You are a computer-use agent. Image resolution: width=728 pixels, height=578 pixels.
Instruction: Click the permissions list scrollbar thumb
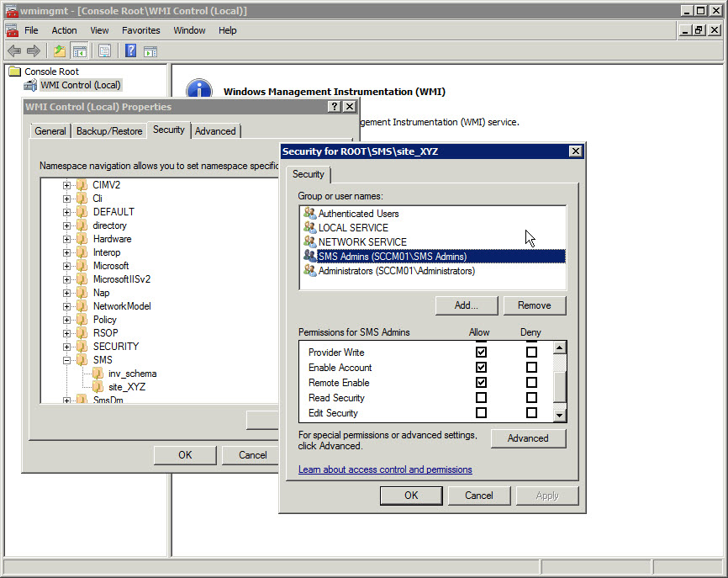pos(560,386)
